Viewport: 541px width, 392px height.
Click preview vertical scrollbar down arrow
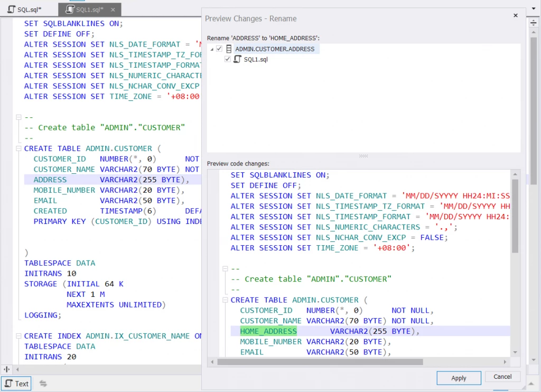[x=515, y=352]
